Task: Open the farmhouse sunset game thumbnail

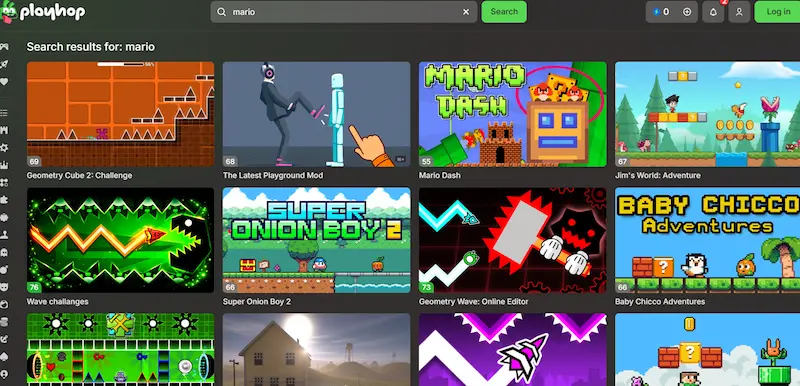Action: (x=316, y=350)
